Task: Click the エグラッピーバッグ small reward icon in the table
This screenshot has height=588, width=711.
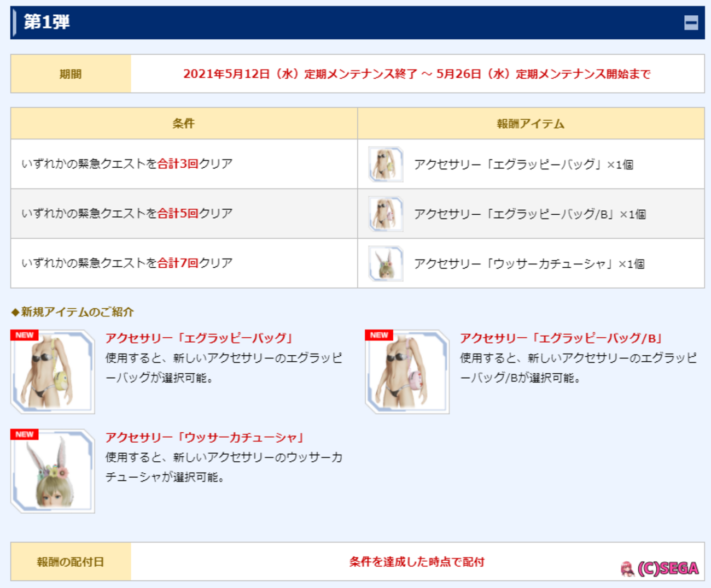Action: point(386,164)
